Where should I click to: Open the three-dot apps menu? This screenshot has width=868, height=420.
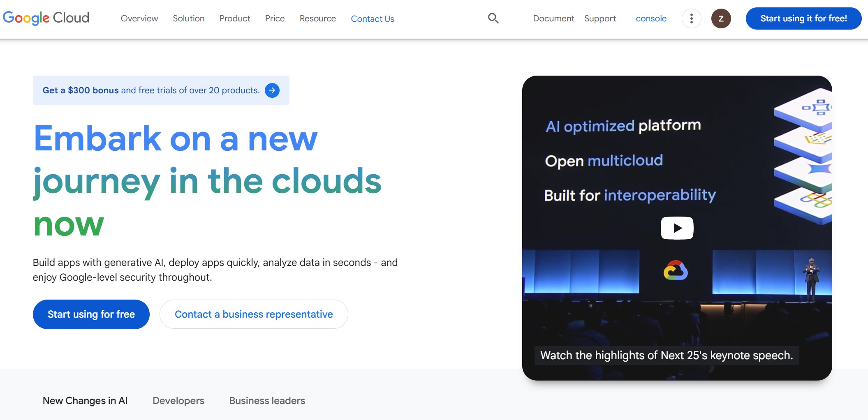[691, 18]
